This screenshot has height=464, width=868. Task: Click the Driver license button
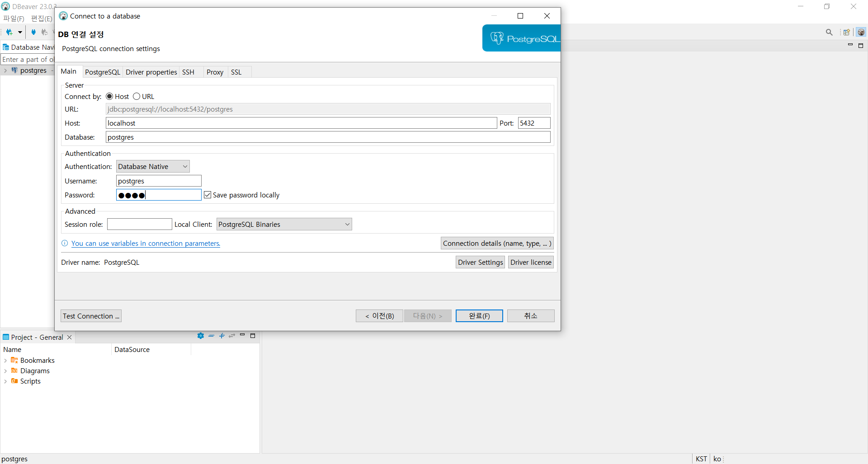pyautogui.click(x=531, y=262)
